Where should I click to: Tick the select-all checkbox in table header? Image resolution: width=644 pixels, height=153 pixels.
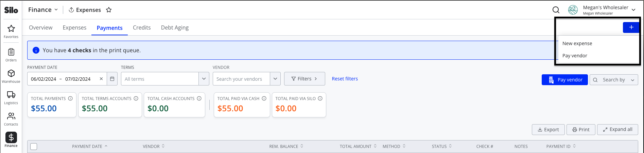tap(34, 147)
